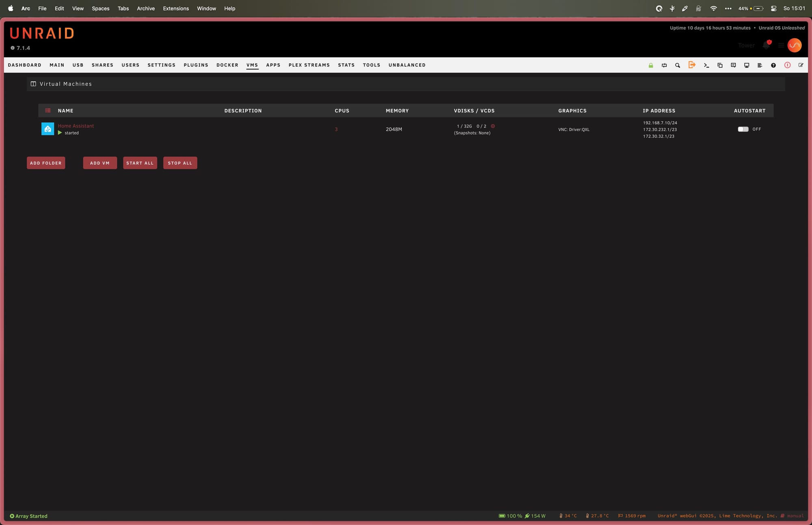
Task: Open the Settings tab
Action: (x=162, y=65)
